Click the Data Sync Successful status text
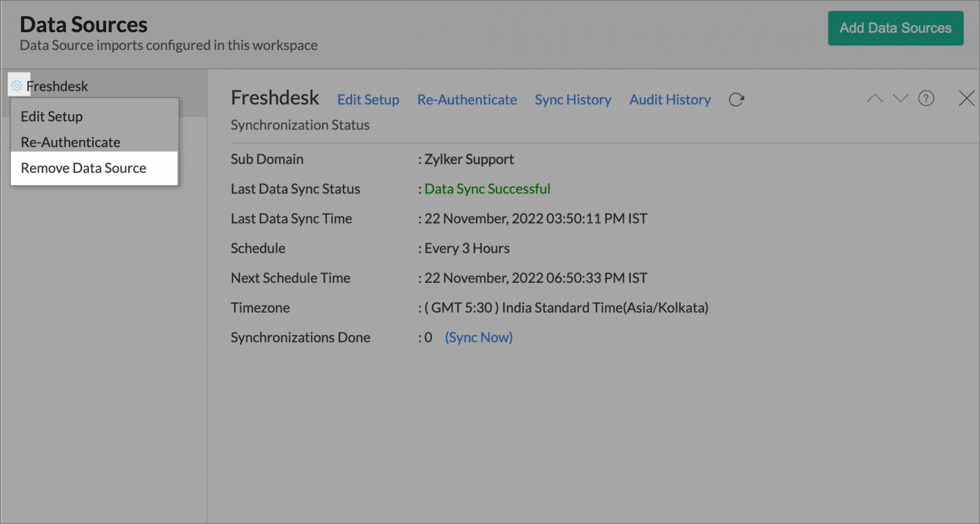 click(487, 189)
